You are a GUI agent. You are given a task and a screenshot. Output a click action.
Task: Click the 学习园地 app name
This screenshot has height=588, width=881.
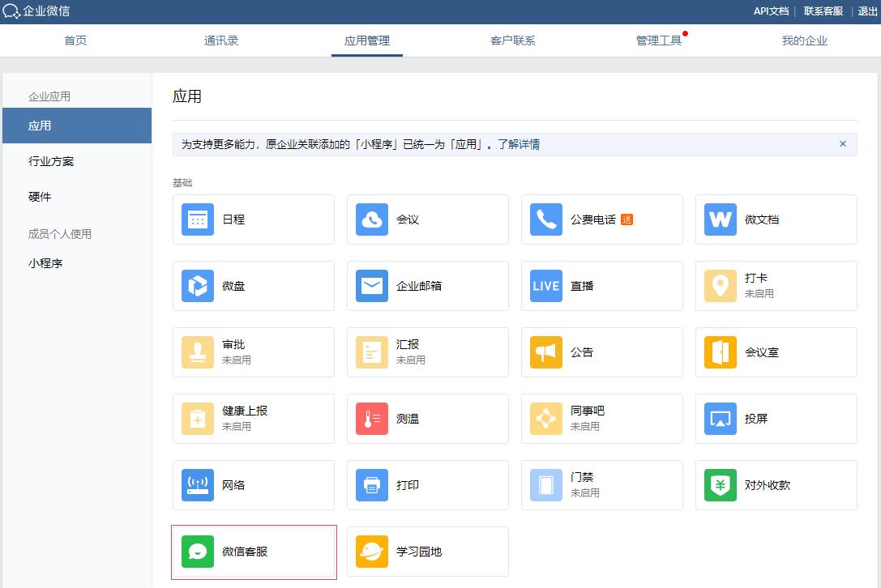[419, 552]
